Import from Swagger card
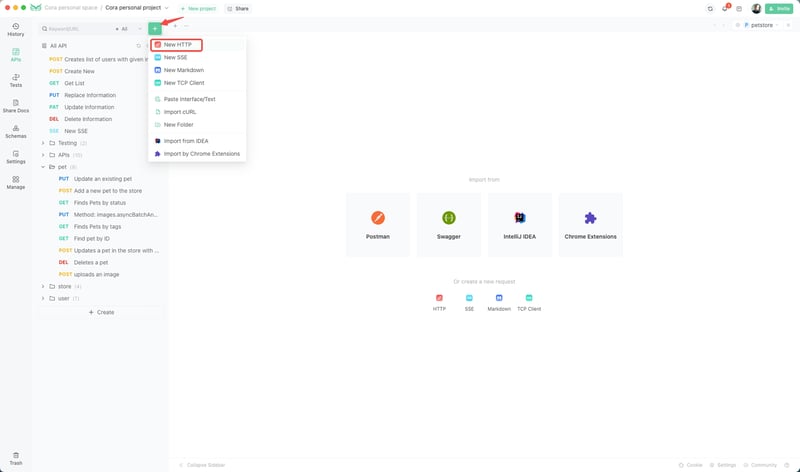The image size is (800, 472). click(449, 225)
